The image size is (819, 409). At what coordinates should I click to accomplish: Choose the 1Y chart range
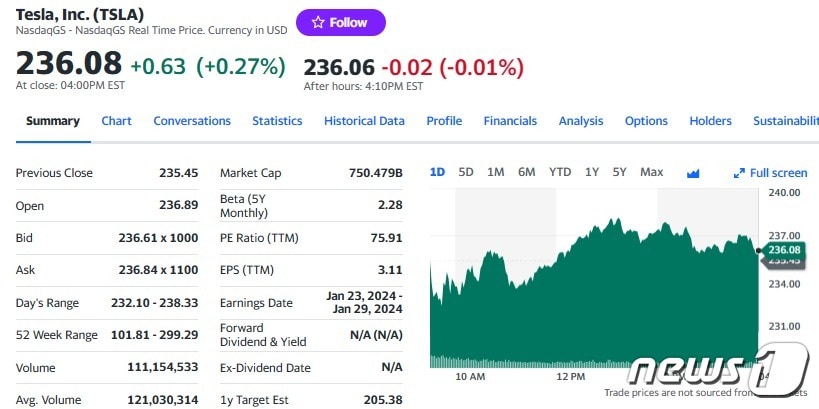(x=592, y=172)
